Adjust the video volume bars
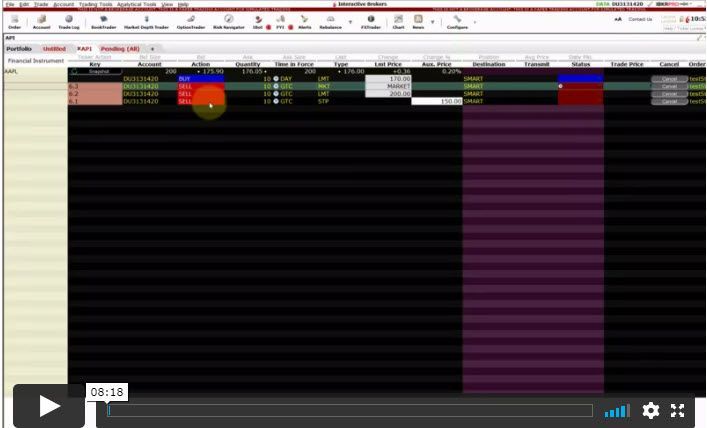This screenshot has width=707, height=428. [617, 411]
